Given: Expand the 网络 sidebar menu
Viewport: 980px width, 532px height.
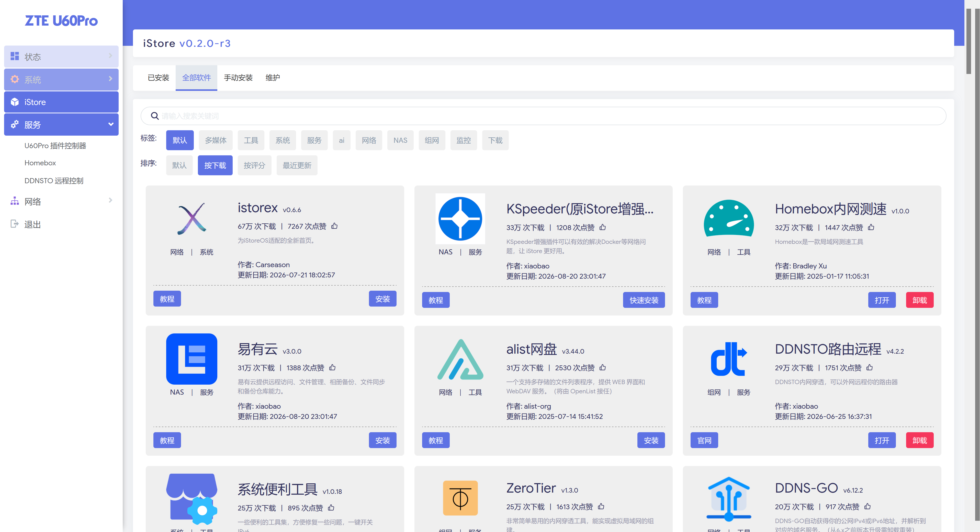Looking at the screenshot, I should coord(61,201).
